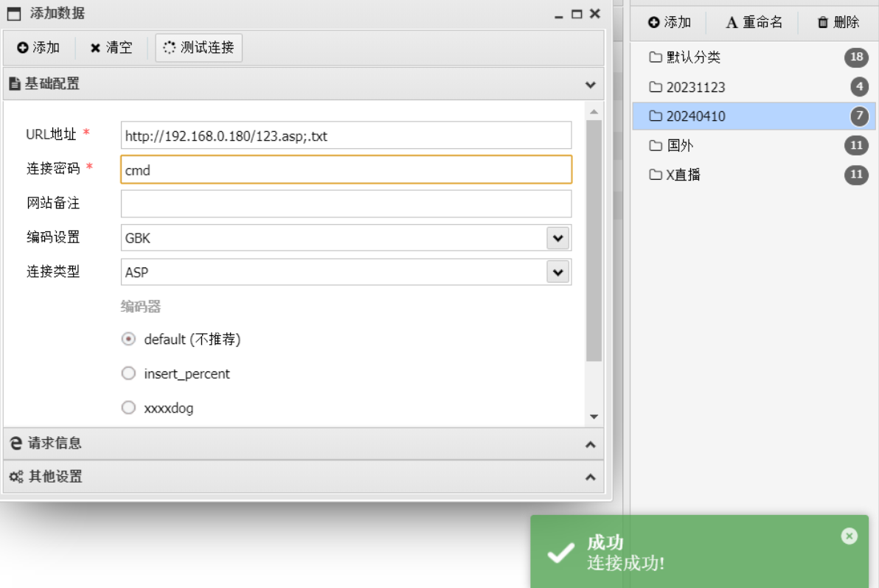The width and height of the screenshot is (879, 588).
Task: Click the count badge 4 on 20231123
Action: coord(859,87)
